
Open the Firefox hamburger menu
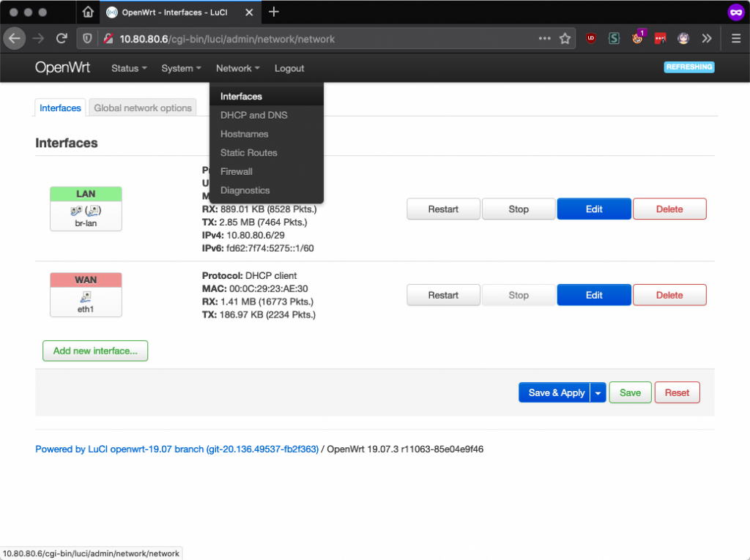pyautogui.click(x=736, y=39)
